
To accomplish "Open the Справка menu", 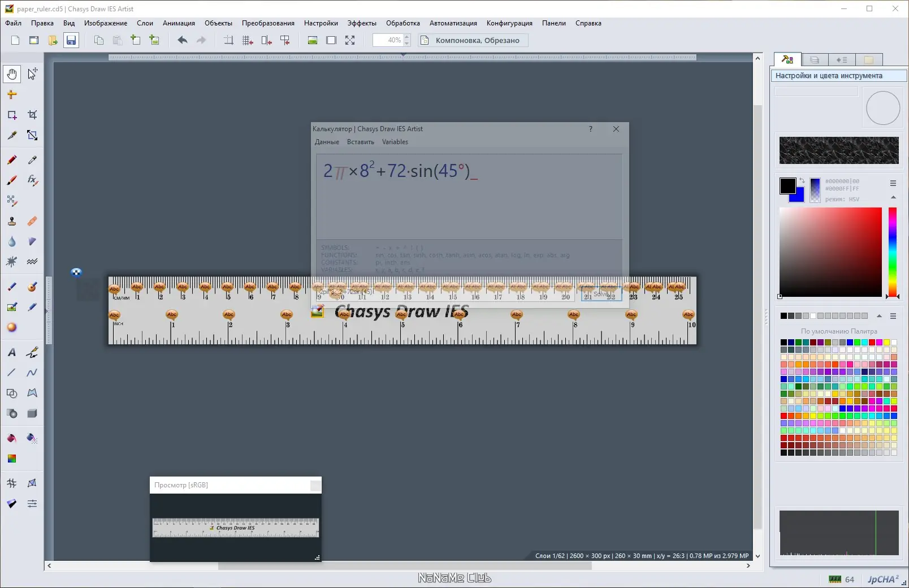I will tap(588, 23).
